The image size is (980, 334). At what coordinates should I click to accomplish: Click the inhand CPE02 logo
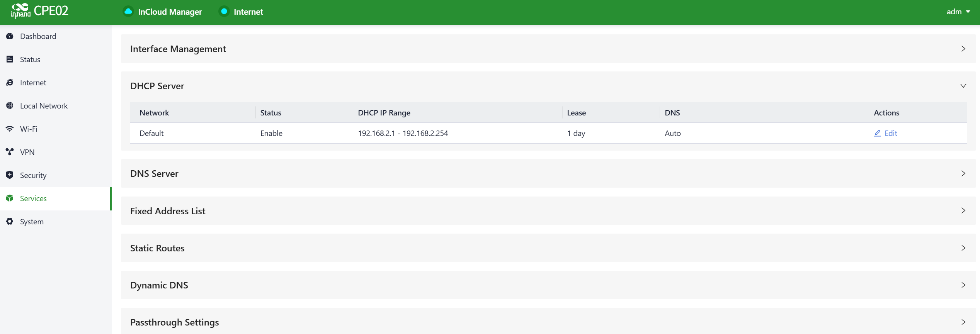pos(39,11)
